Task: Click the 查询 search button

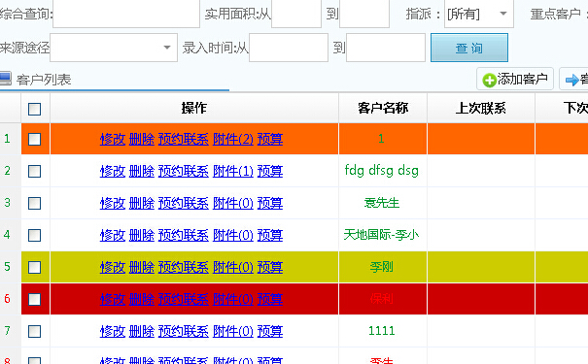Action: (x=469, y=48)
